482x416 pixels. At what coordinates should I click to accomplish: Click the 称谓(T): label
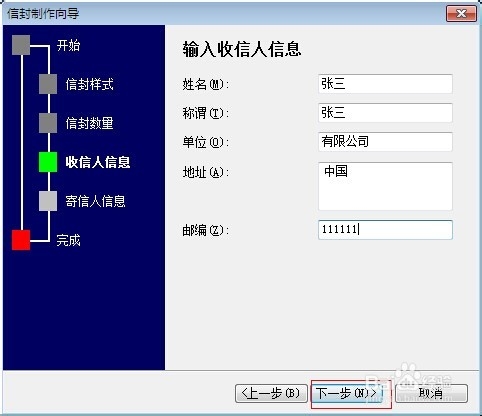tap(206, 113)
